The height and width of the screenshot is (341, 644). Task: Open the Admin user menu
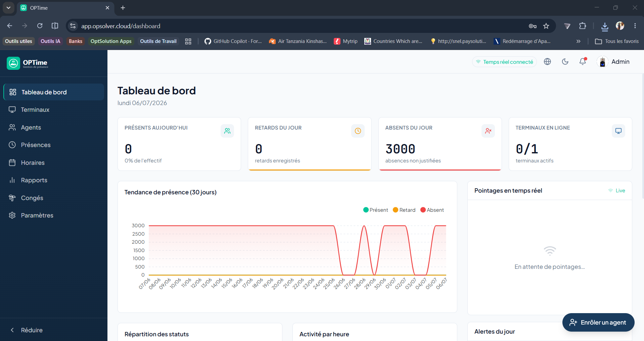613,62
